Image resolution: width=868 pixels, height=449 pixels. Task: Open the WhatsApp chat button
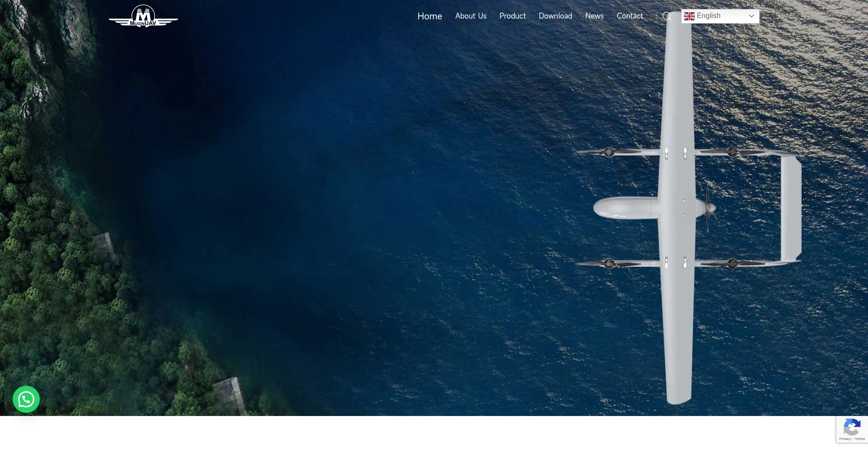coord(26,399)
